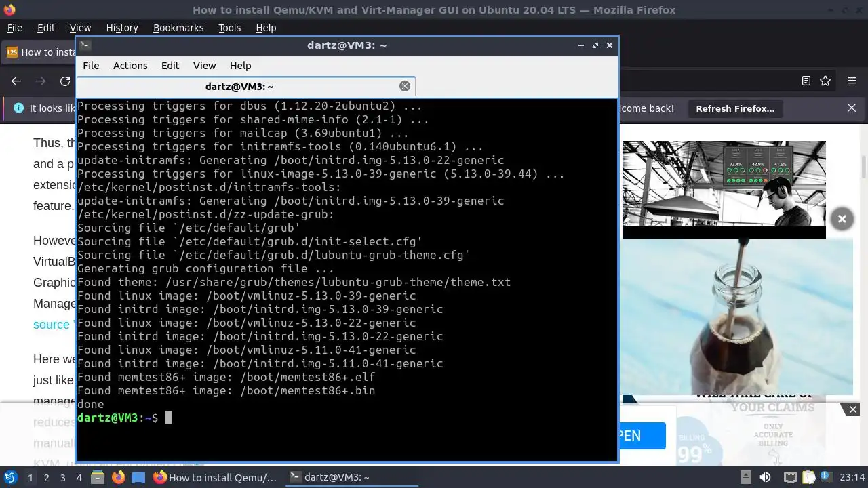Switch to the Firefox taskbar entry

pos(216,478)
